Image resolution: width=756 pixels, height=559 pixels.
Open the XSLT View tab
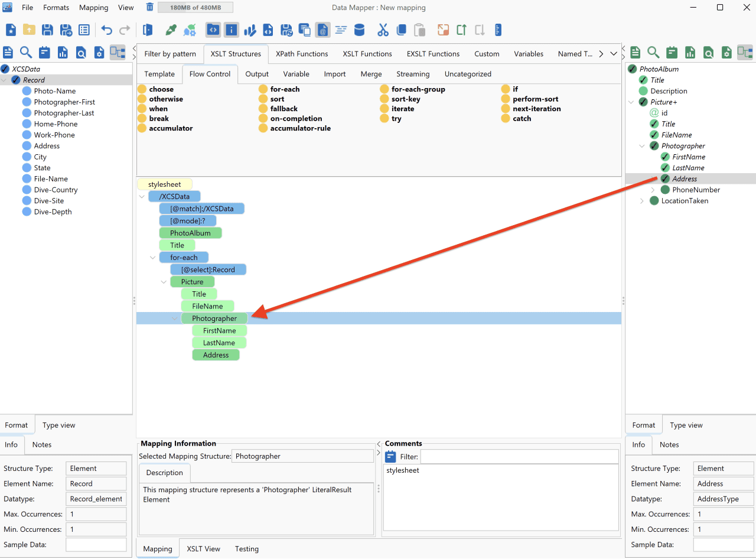pyautogui.click(x=204, y=549)
